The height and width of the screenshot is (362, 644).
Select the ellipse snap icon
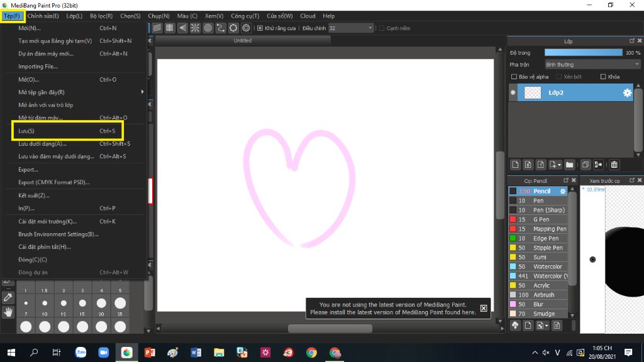click(233, 28)
